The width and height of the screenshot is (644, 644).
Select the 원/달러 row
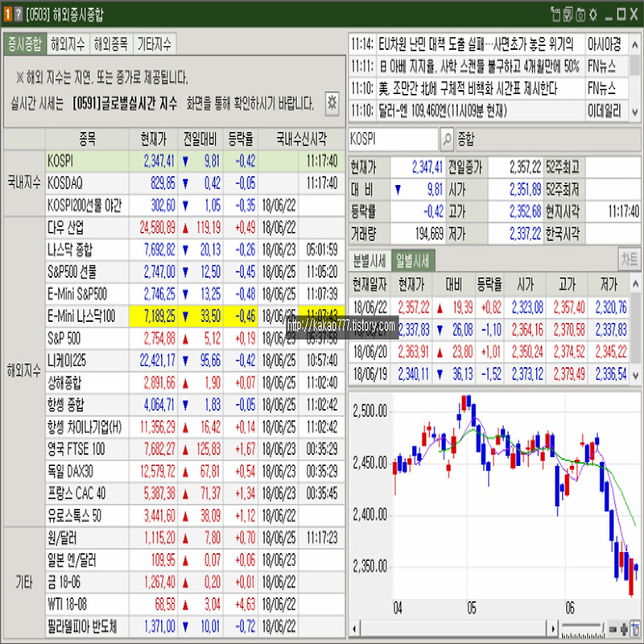[x=195, y=538]
